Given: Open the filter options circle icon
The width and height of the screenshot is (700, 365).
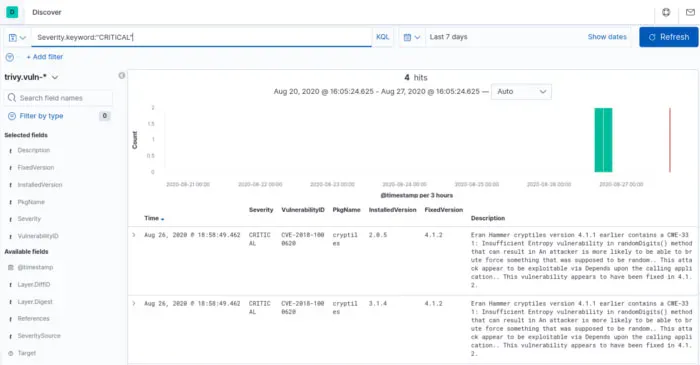Looking at the screenshot, I should [10, 57].
